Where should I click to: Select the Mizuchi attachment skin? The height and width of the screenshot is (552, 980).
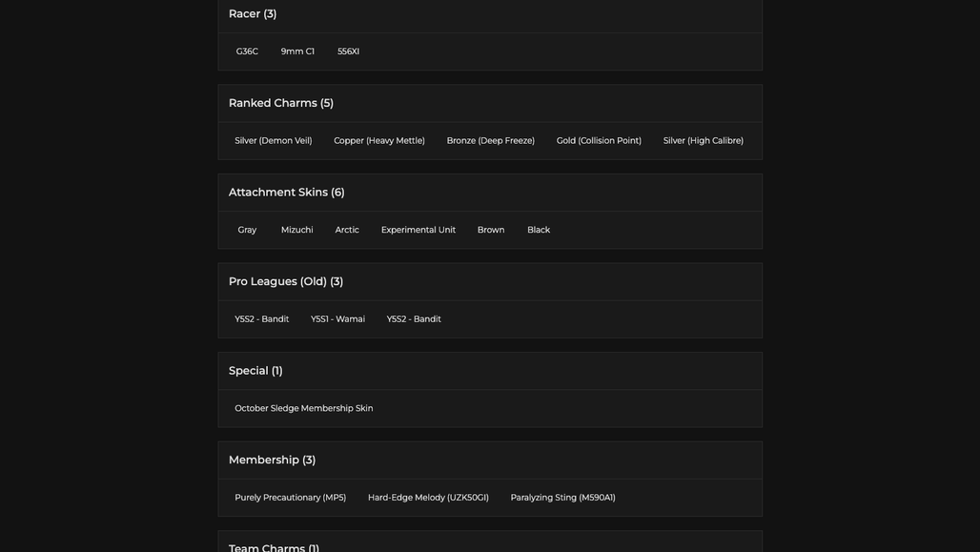[296, 230]
